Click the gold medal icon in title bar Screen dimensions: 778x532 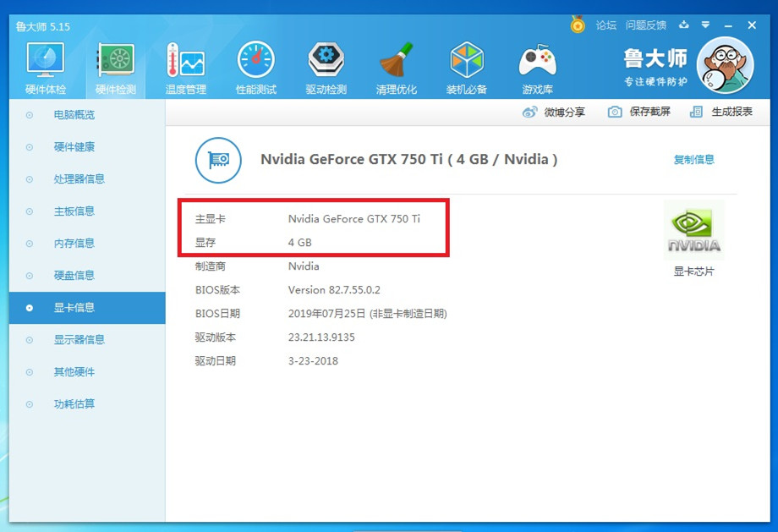(x=578, y=25)
